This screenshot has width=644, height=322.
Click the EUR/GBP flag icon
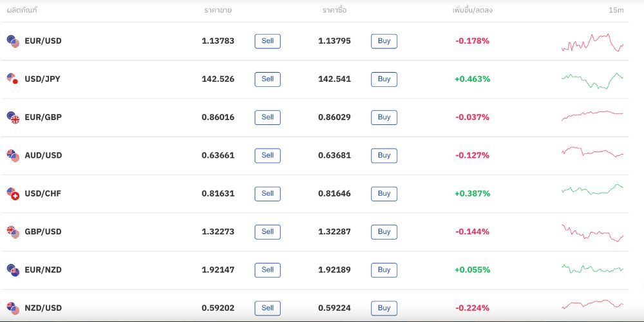click(13, 117)
